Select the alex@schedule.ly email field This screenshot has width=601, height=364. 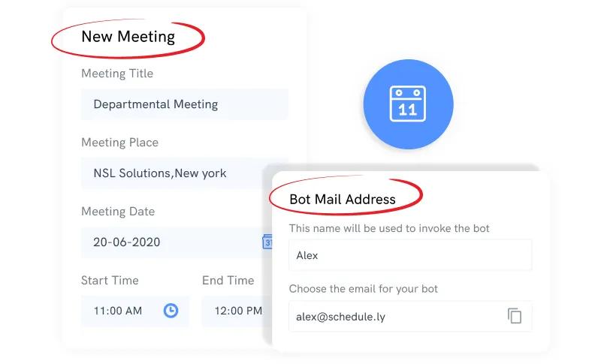tap(410, 316)
